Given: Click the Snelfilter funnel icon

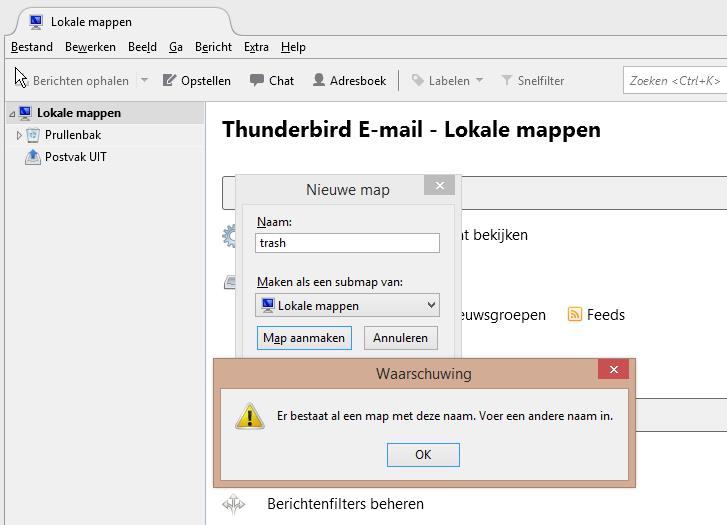Looking at the screenshot, I should point(507,80).
